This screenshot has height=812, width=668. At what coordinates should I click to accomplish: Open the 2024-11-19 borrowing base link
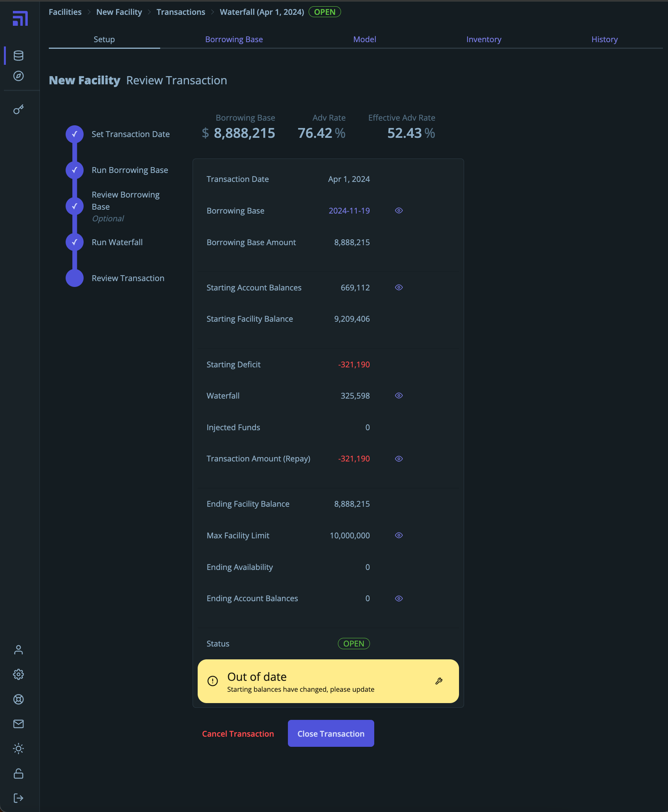(349, 211)
